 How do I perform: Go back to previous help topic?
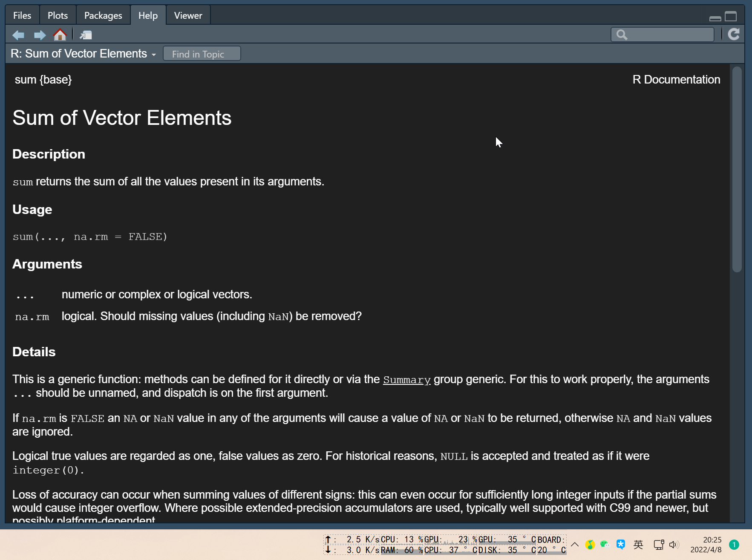[18, 35]
